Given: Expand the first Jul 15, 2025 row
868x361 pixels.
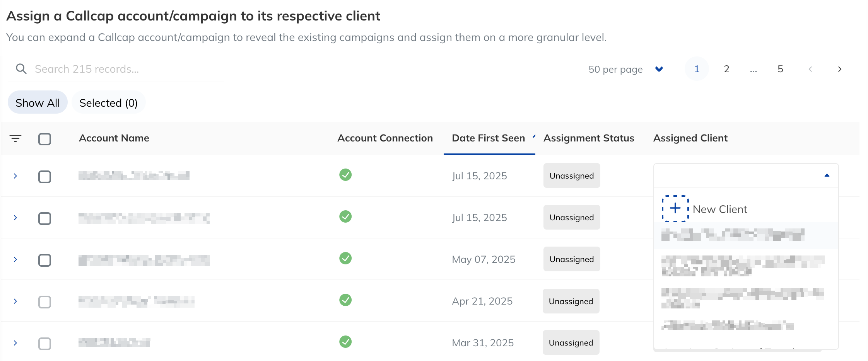Looking at the screenshot, I should [x=15, y=176].
